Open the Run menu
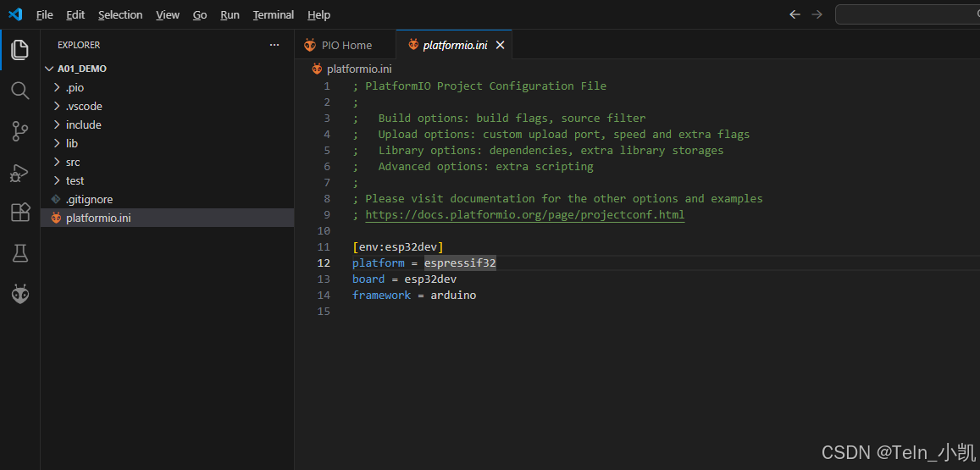Image resolution: width=980 pixels, height=470 pixels. (230, 15)
